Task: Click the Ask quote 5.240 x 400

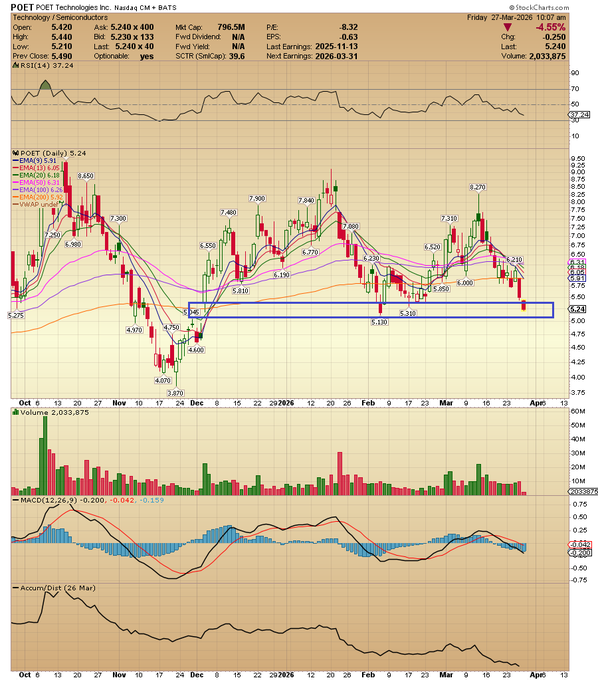Action: point(132,27)
